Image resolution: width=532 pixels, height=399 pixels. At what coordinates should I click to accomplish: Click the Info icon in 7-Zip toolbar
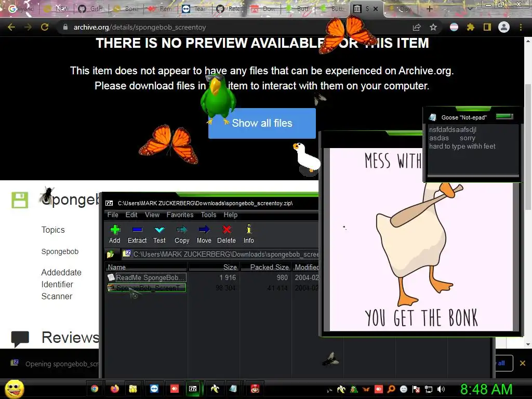tap(249, 229)
